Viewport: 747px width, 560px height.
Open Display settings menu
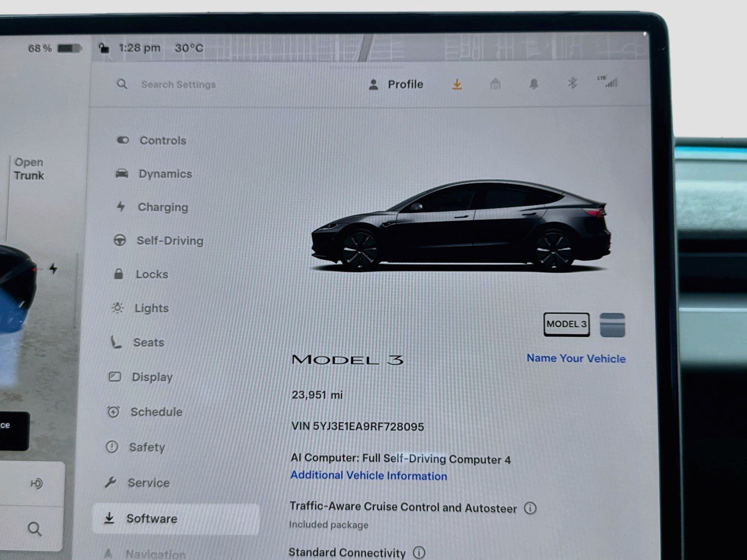point(140,377)
